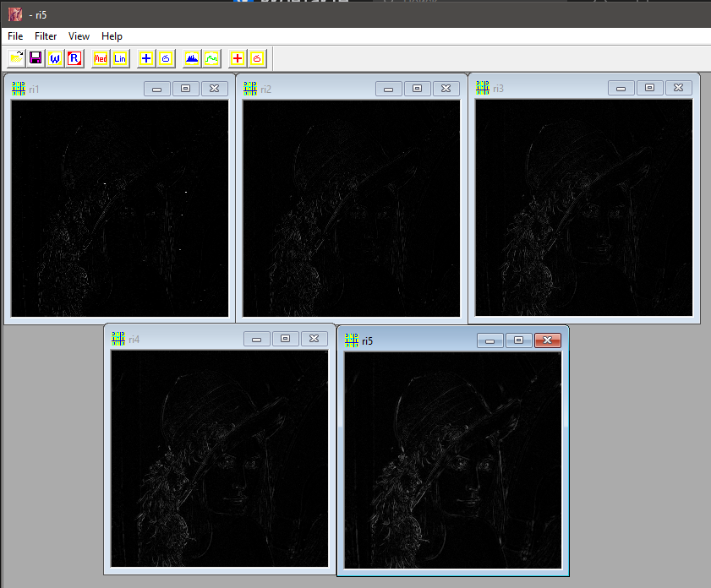
Task: Click the red plus toolbar icon
Action: (238, 58)
